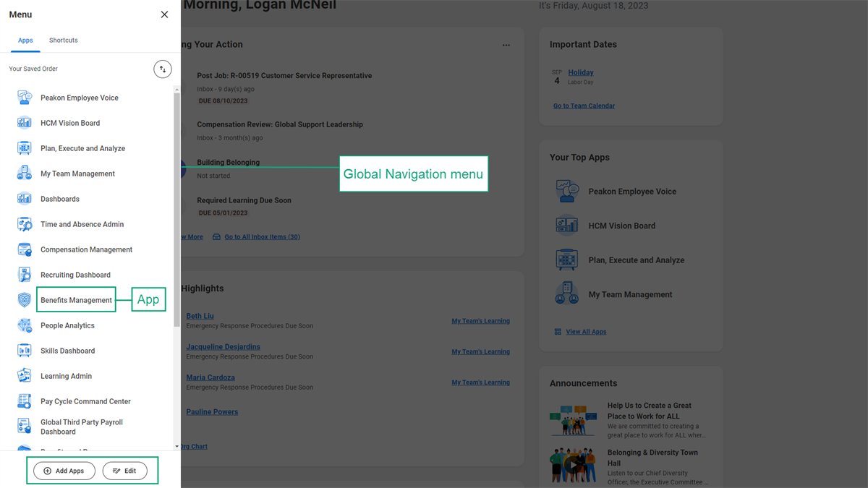The height and width of the screenshot is (488, 868).
Task: Click the People Analytics icon
Action: [x=25, y=325]
